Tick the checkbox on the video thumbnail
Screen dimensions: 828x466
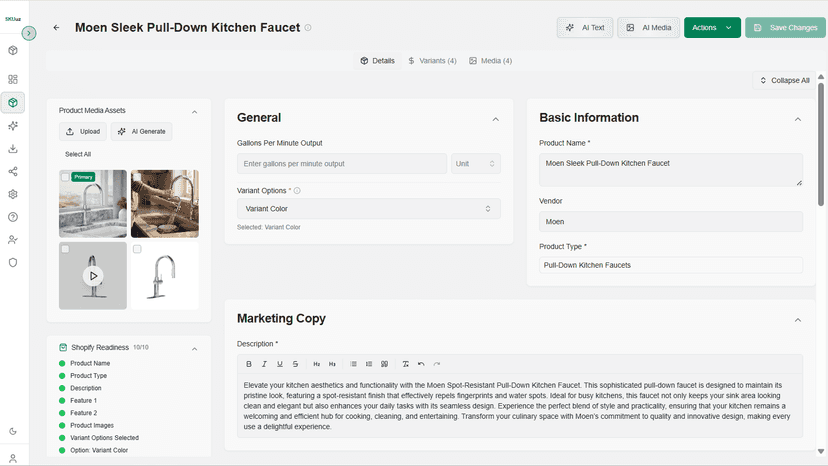65,249
